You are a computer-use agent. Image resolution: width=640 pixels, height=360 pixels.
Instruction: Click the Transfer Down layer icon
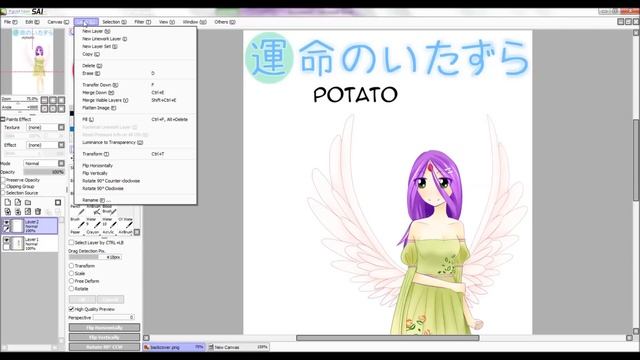(x=8, y=211)
